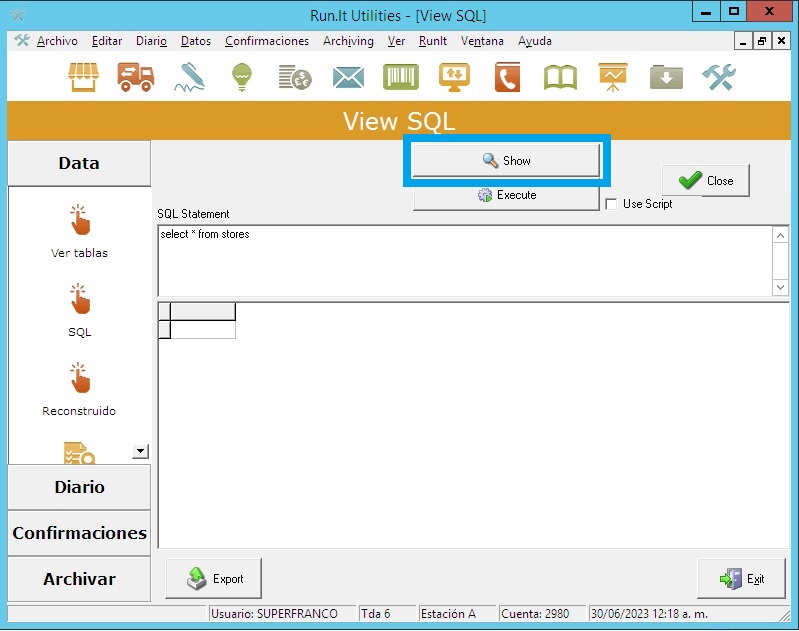Select the barcode toolbar icon

[401, 77]
